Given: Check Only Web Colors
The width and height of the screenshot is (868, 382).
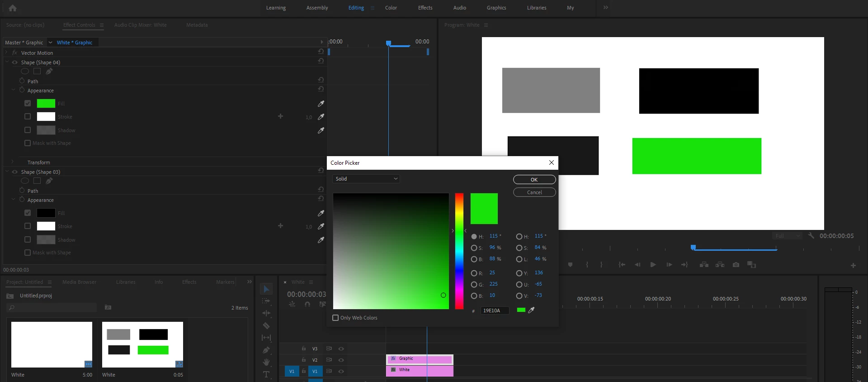Looking at the screenshot, I should point(335,318).
